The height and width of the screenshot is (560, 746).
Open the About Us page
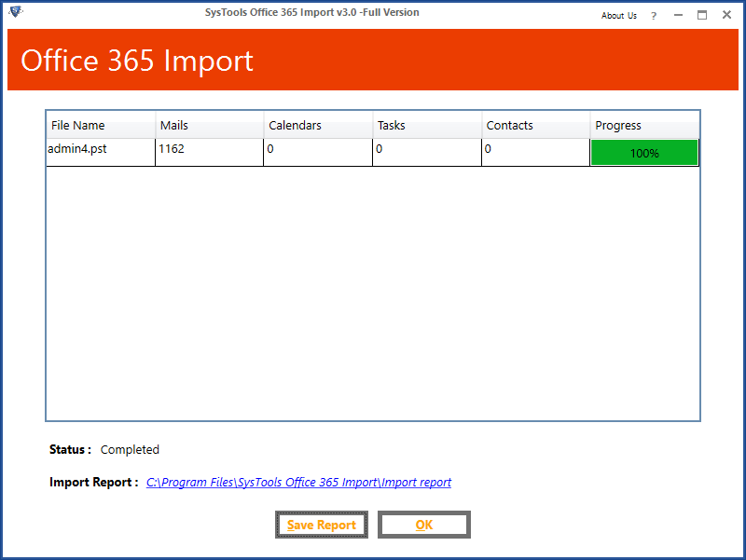(x=618, y=16)
